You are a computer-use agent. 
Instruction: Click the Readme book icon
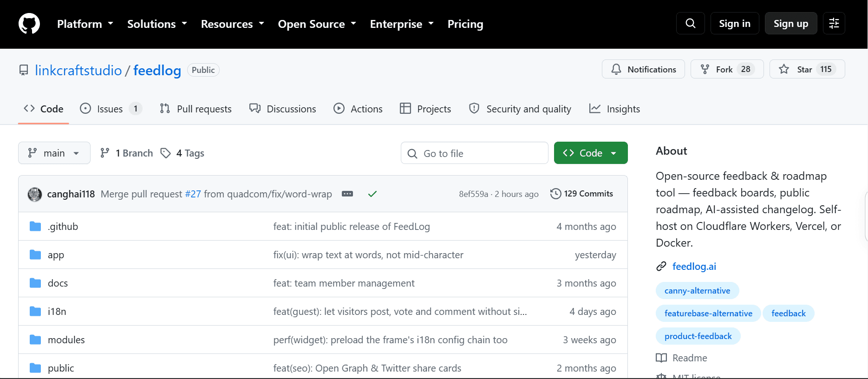click(661, 358)
